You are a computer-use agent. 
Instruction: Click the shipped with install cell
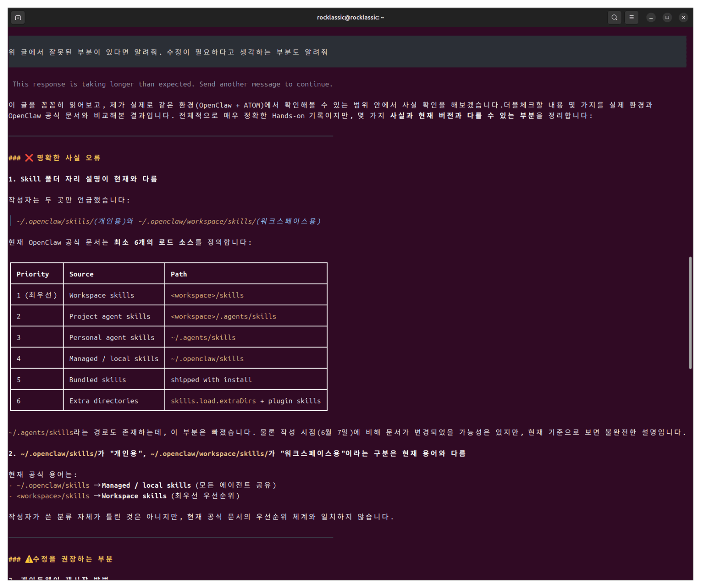[246, 379]
